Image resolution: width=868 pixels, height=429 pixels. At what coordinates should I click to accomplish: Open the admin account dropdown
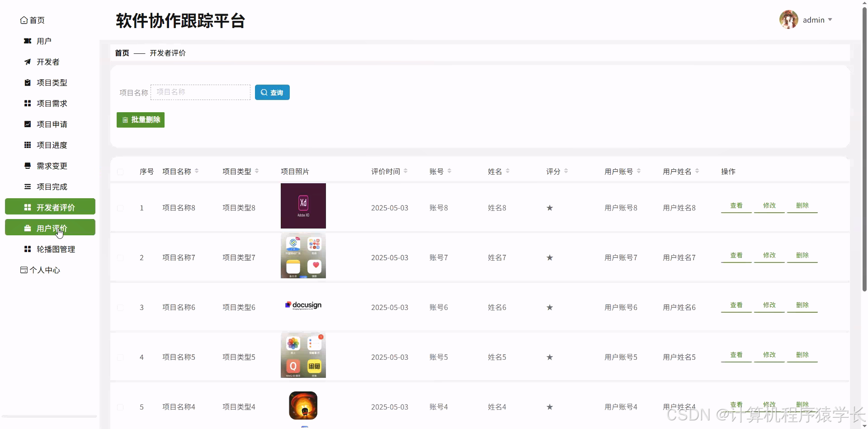tap(816, 19)
